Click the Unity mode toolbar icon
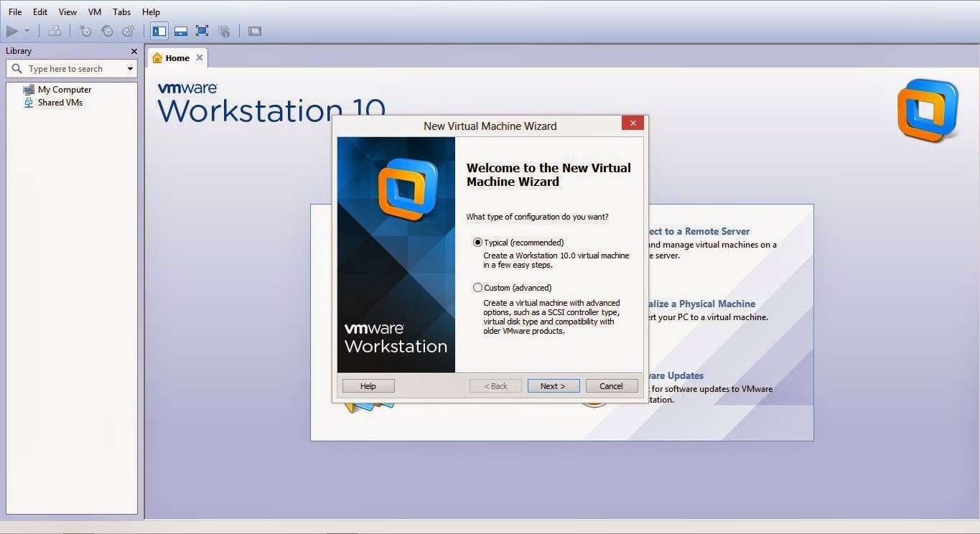Screen dimensions: 980x534 [x=224, y=31]
